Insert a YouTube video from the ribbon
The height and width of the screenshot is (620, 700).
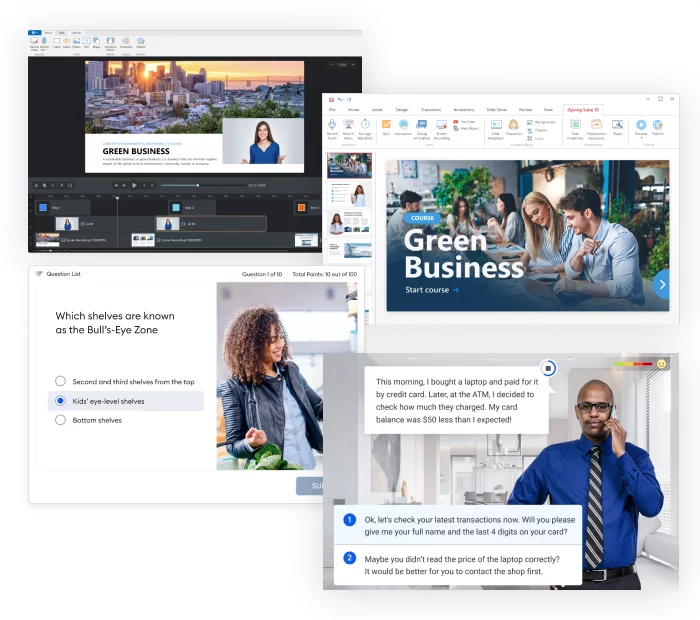464,121
